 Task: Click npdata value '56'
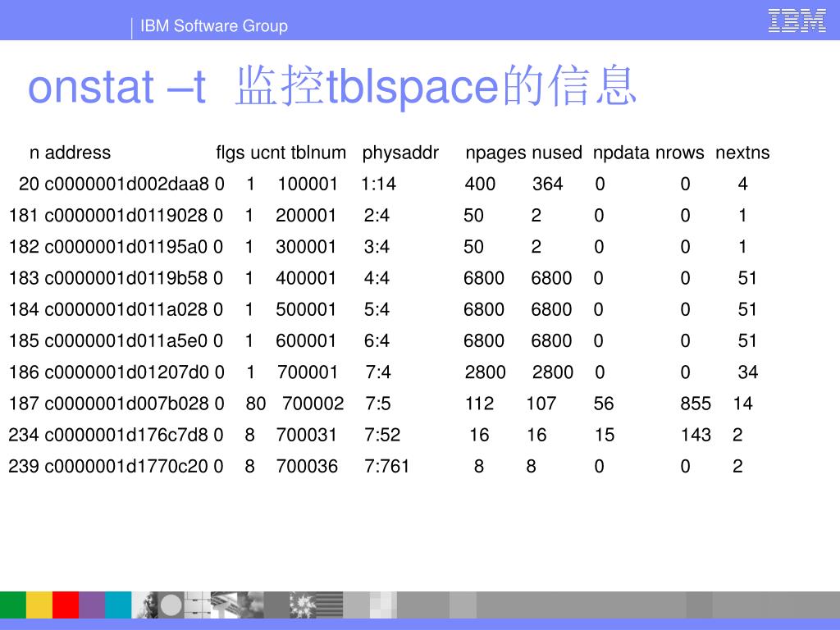604,404
